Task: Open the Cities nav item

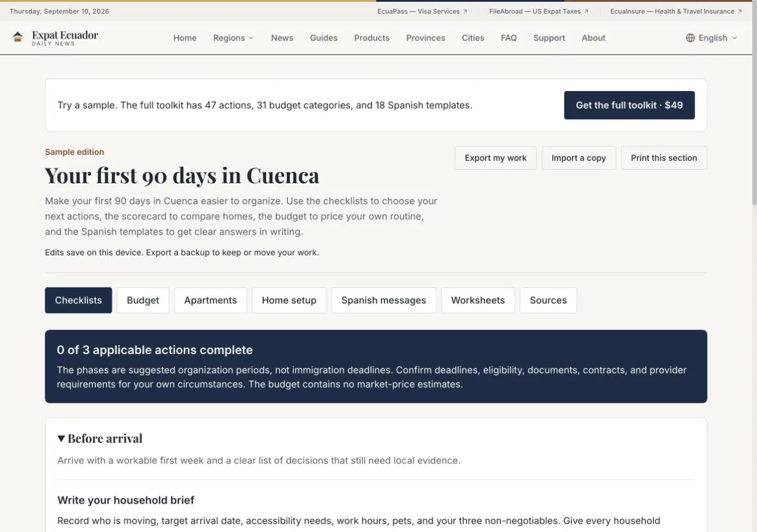Action: (x=473, y=37)
